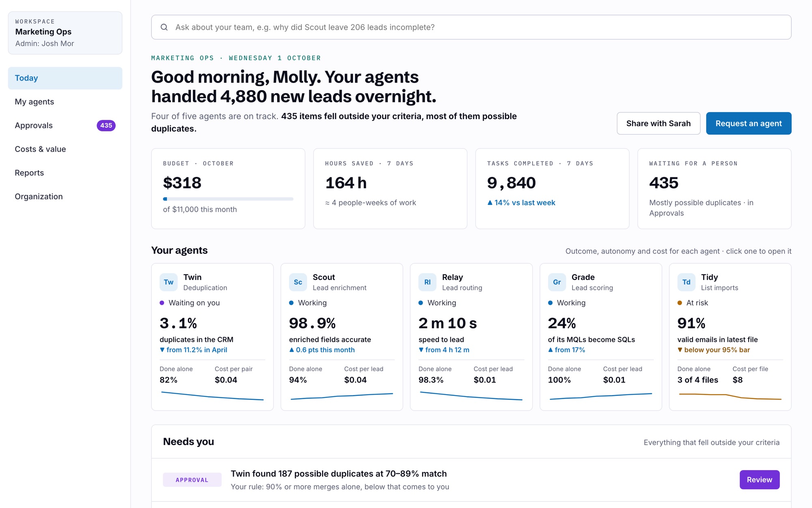Click '3 of 4 files' value on Tidy
Image resolution: width=812 pixels, height=508 pixels.
click(x=698, y=380)
